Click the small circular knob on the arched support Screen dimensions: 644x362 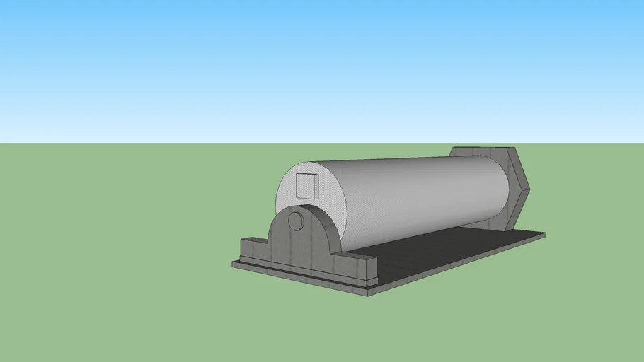pos(296,221)
